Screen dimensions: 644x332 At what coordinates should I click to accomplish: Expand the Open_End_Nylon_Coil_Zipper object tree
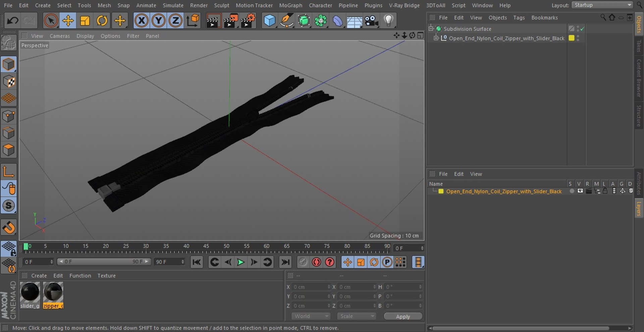pyautogui.click(x=436, y=38)
